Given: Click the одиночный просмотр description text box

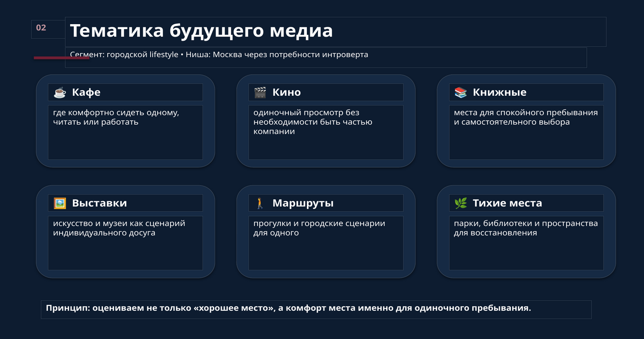Looking at the screenshot, I should point(326,132).
